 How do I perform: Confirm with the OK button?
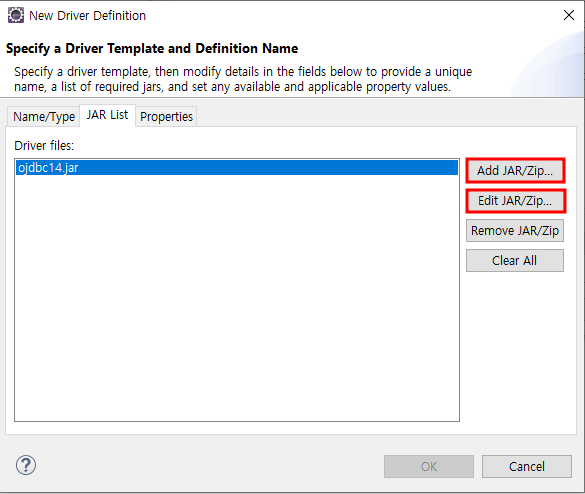tap(429, 466)
